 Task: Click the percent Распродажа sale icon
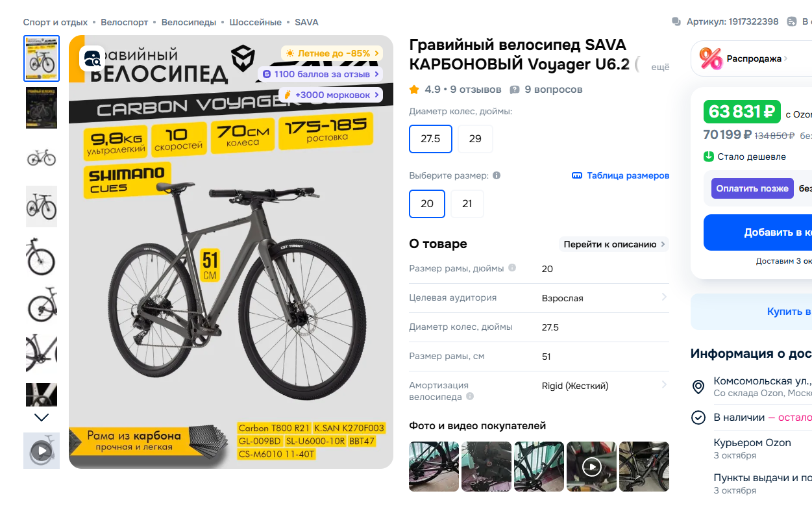[711, 58]
